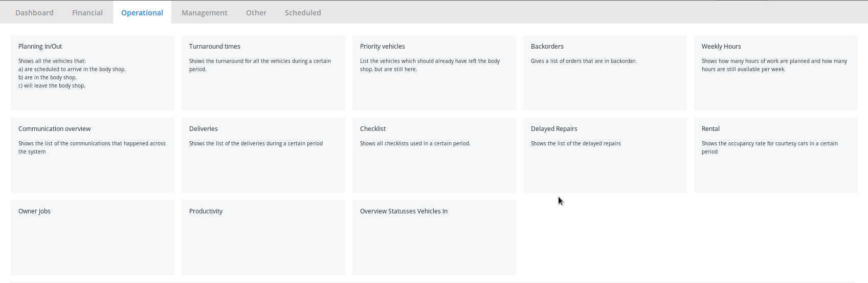Open the Backorders report
This screenshot has height=283, width=868.
pos(605,73)
